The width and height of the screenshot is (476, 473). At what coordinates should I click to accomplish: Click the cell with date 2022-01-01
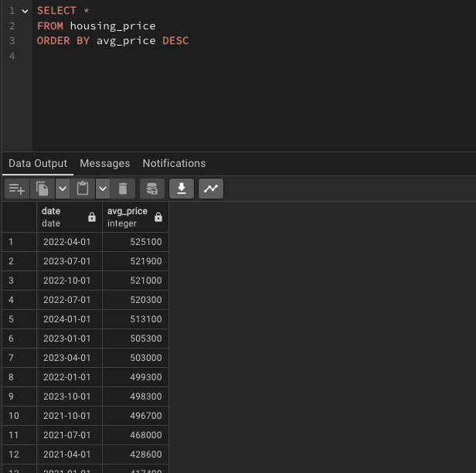[70, 377]
